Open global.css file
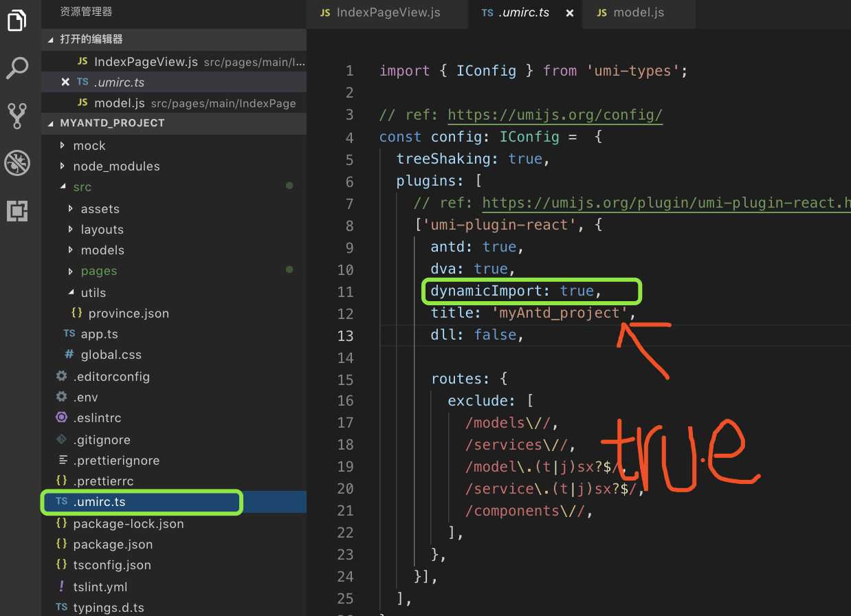This screenshot has height=616, width=851. pyautogui.click(x=111, y=355)
